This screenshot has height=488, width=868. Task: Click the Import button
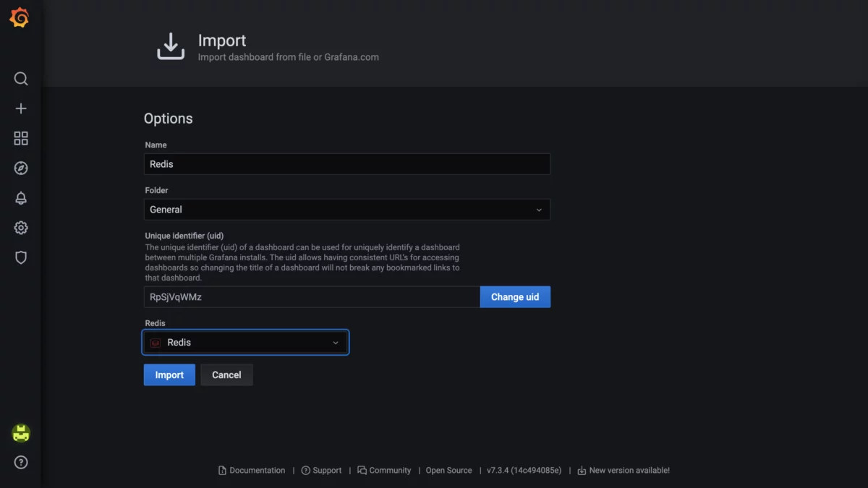[x=169, y=374]
